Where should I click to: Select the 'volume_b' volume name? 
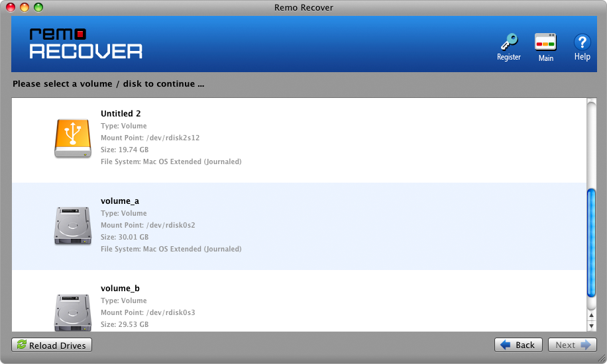tap(120, 289)
